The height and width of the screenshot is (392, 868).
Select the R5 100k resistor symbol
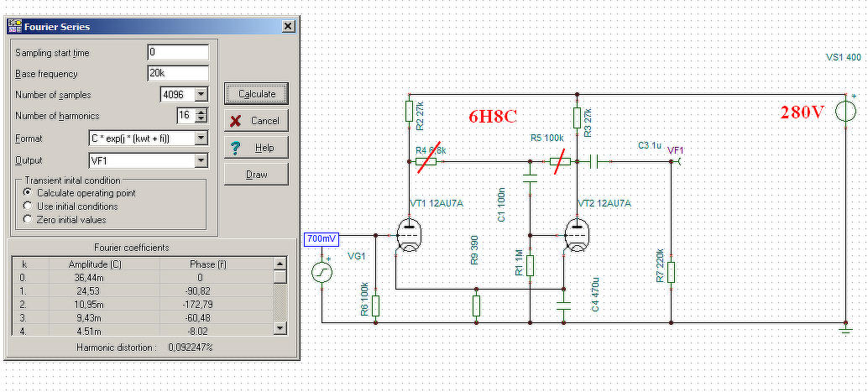[560, 162]
